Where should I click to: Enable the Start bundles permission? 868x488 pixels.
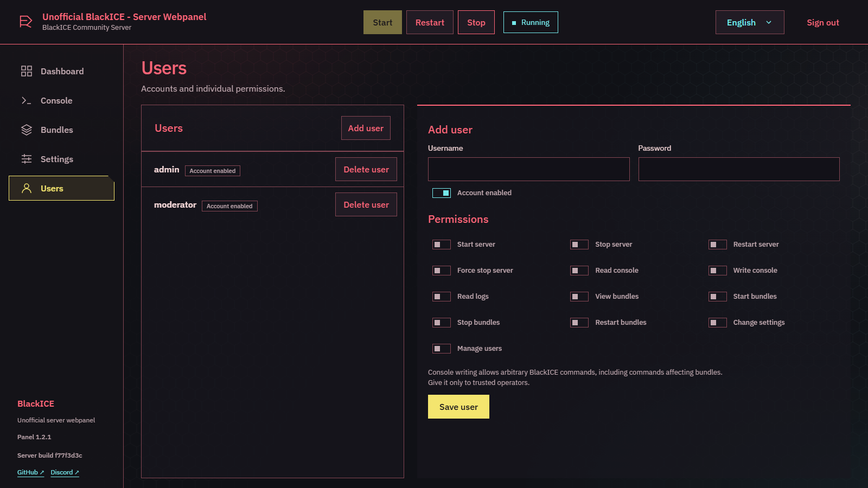(x=718, y=297)
